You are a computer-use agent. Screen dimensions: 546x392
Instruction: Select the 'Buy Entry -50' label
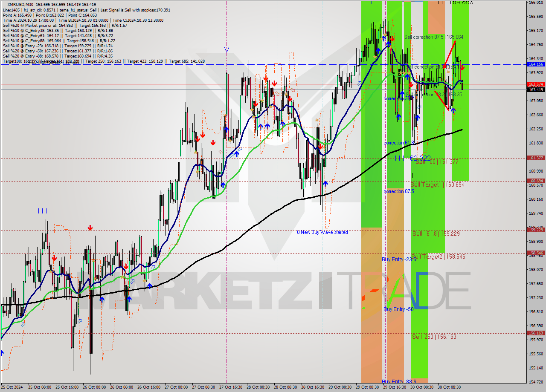tap(398, 309)
